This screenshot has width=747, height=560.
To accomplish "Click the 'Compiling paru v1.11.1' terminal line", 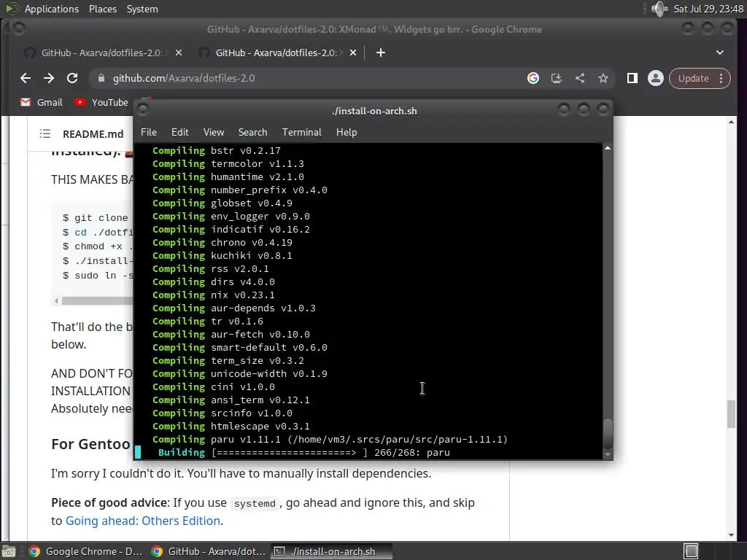I will coord(330,440).
